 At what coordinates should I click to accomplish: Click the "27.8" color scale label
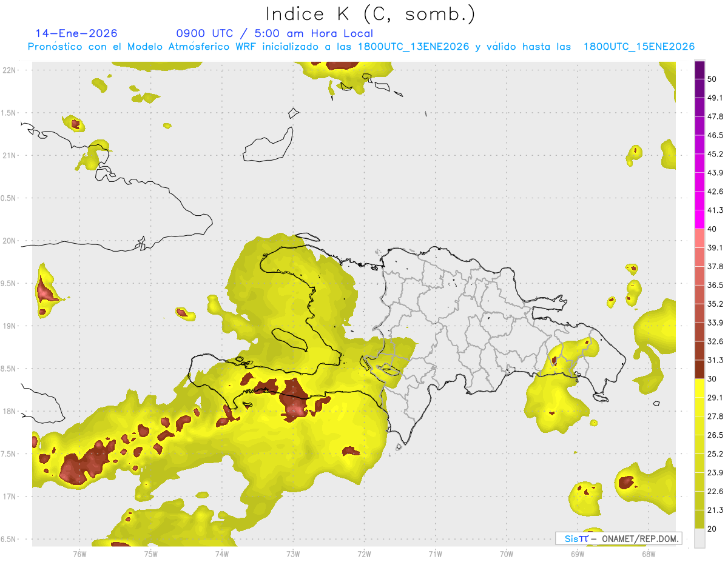(x=715, y=416)
